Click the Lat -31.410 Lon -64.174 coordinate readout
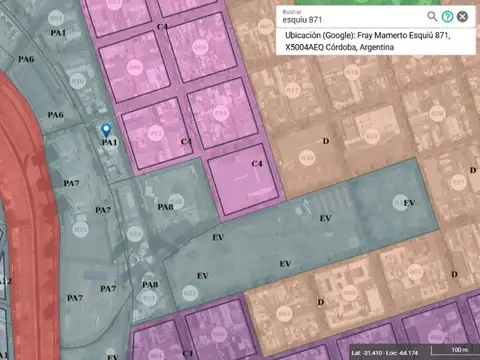 [384, 353]
